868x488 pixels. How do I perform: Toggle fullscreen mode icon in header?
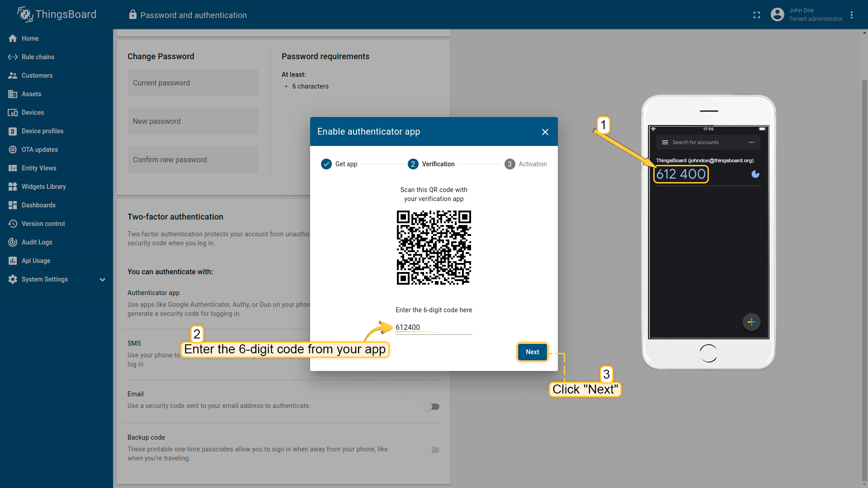click(x=757, y=15)
